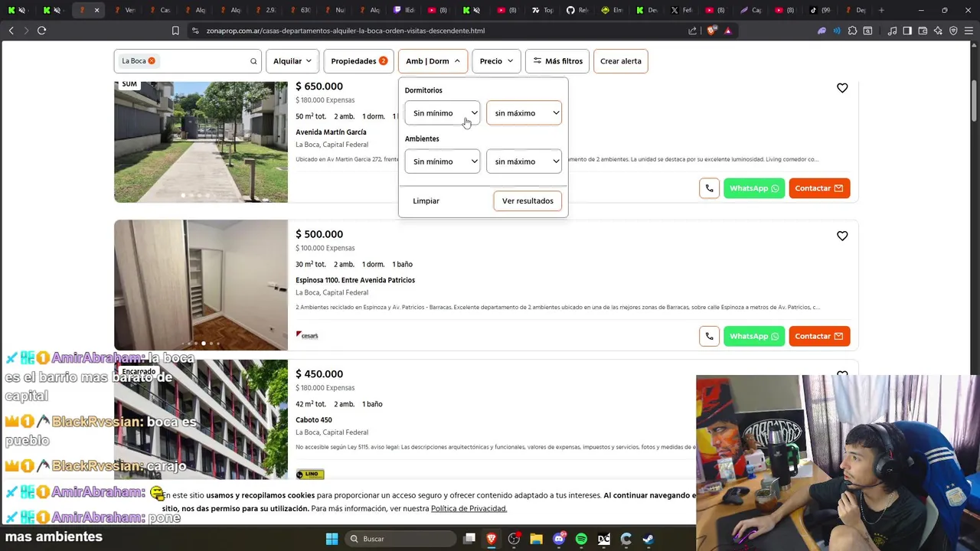Click Contactar on Espinosa 1100 listing
Viewport: 980px width, 551px height.
(819, 336)
